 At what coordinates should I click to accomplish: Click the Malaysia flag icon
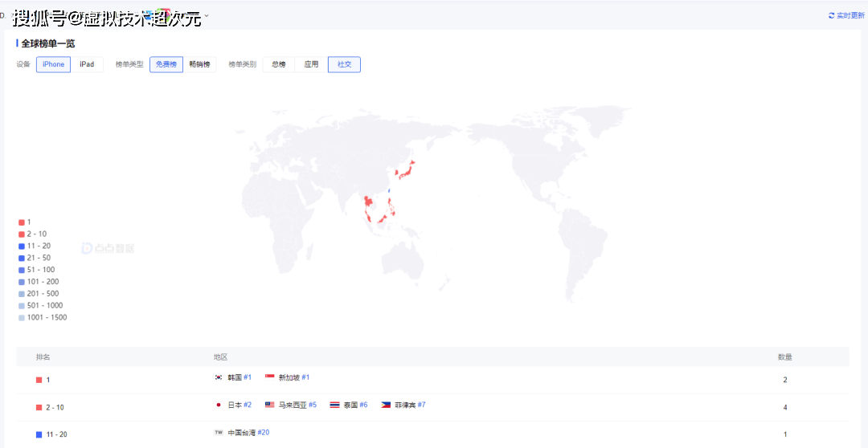pyautogui.click(x=269, y=405)
